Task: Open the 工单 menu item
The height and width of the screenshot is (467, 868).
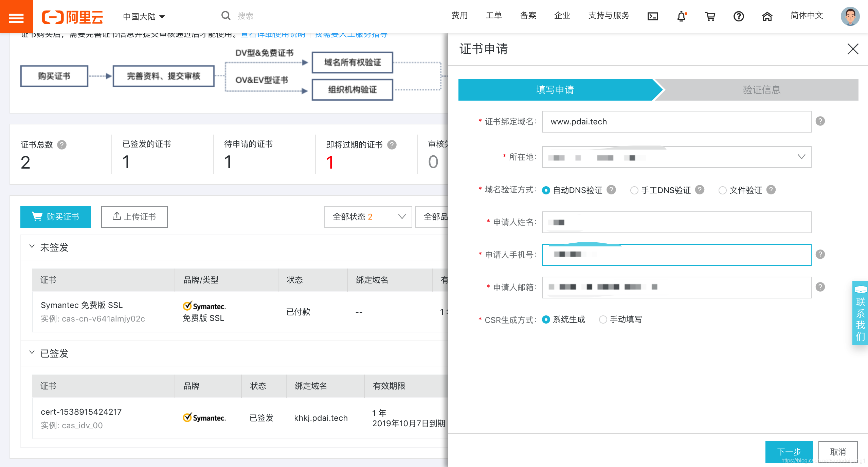Action: point(494,16)
